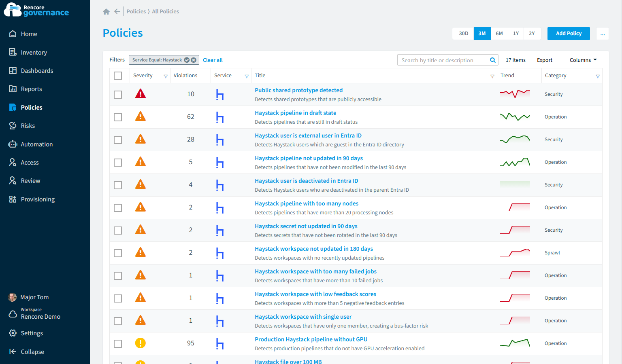Sort by the Trend column header
The width and height of the screenshot is (622, 364).
click(x=507, y=76)
